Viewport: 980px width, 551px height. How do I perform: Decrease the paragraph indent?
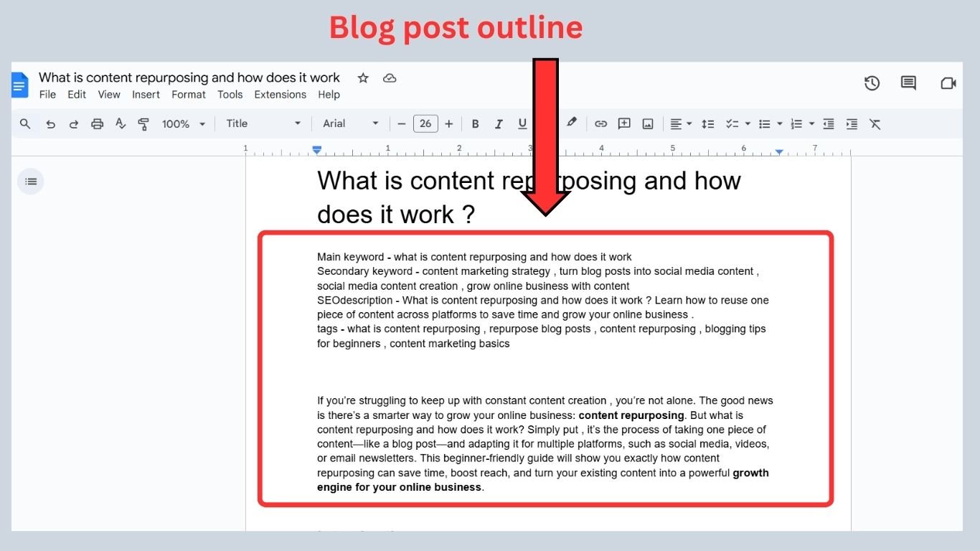[829, 124]
